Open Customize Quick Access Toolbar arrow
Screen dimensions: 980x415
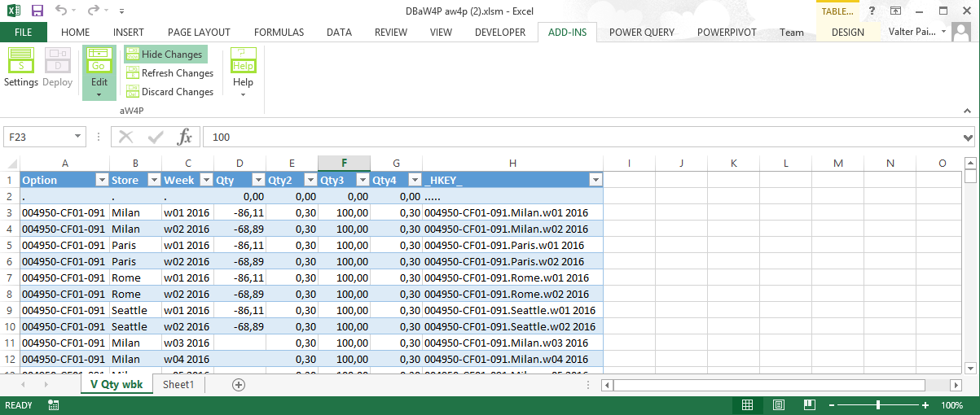click(121, 11)
